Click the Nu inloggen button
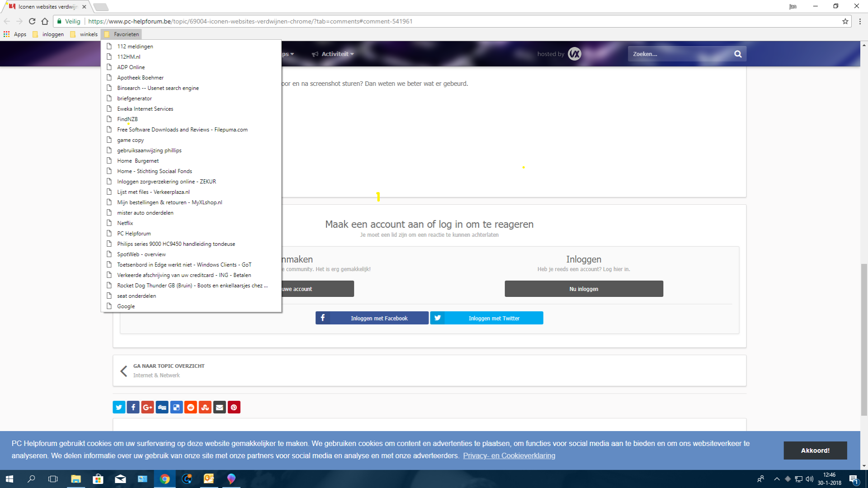Viewport: 868px width, 488px height. (584, 289)
